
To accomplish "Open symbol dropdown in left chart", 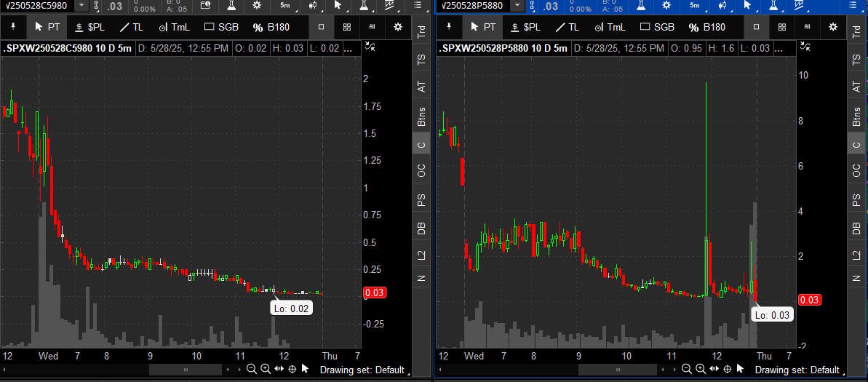I will 81,5.
